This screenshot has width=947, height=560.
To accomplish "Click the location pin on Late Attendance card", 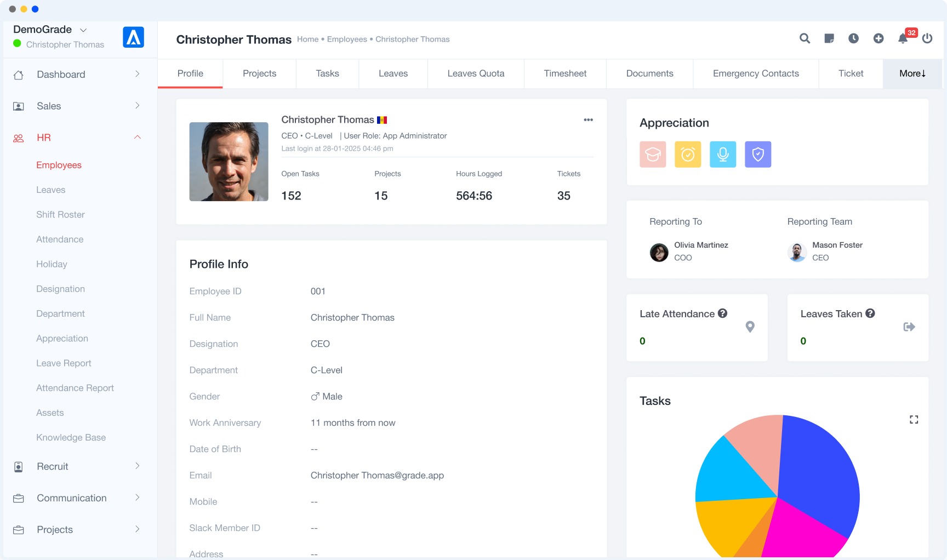I will click(750, 327).
